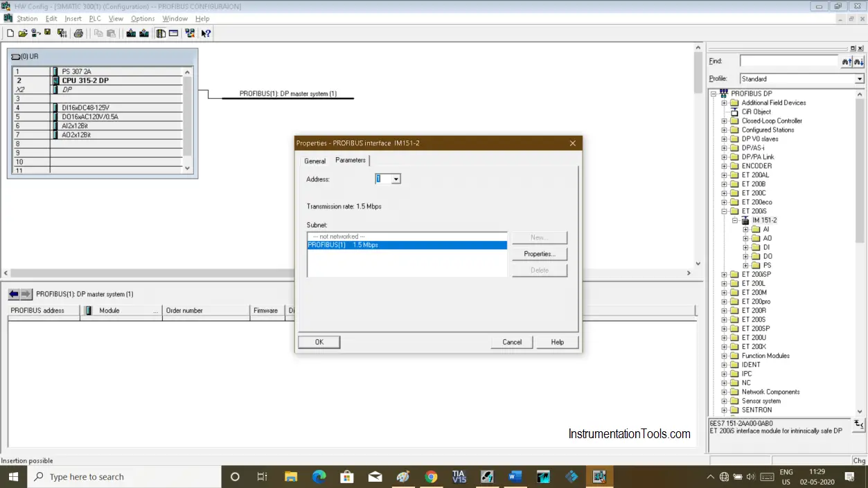868x488 pixels.
Task: Open the Options menu
Action: tap(143, 19)
